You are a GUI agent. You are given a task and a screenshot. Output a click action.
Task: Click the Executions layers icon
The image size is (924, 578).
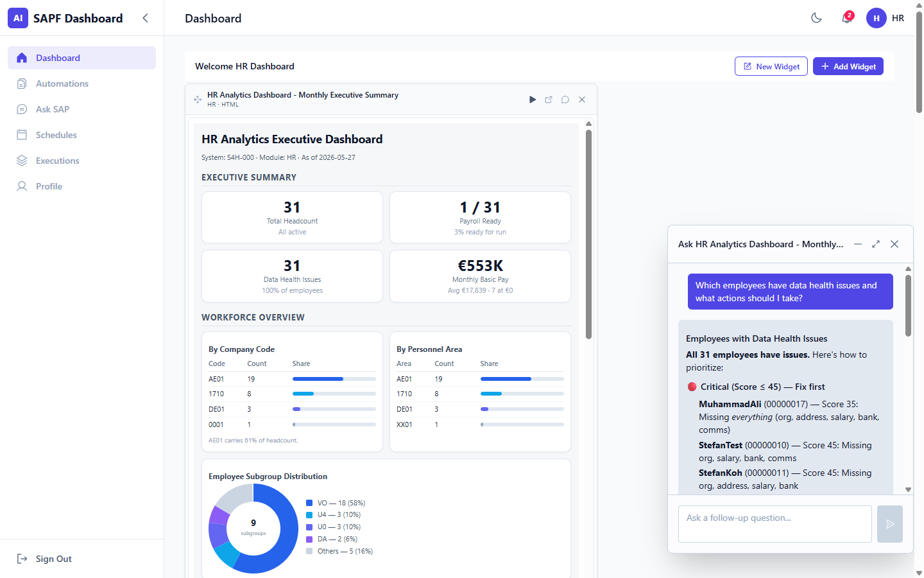(x=22, y=161)
